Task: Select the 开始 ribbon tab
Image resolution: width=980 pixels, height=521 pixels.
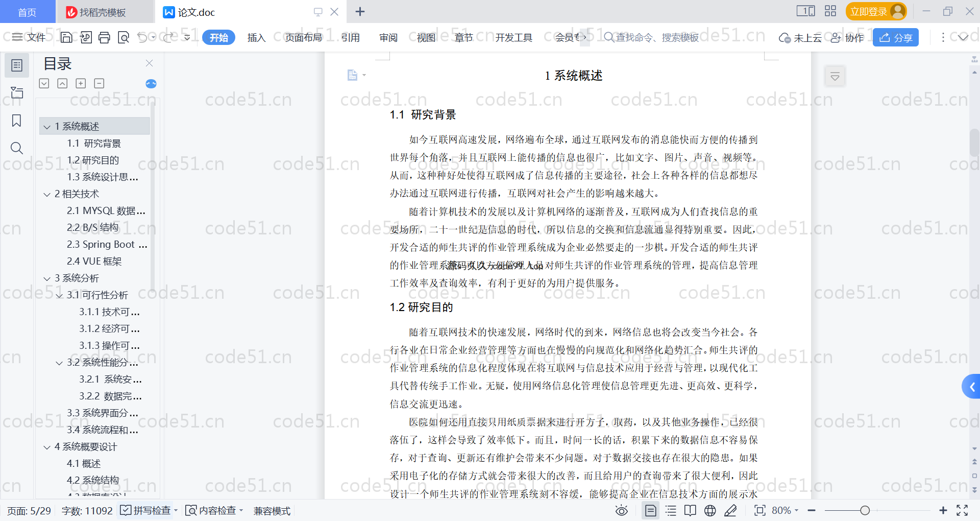Action: click(x=218, y=37)
